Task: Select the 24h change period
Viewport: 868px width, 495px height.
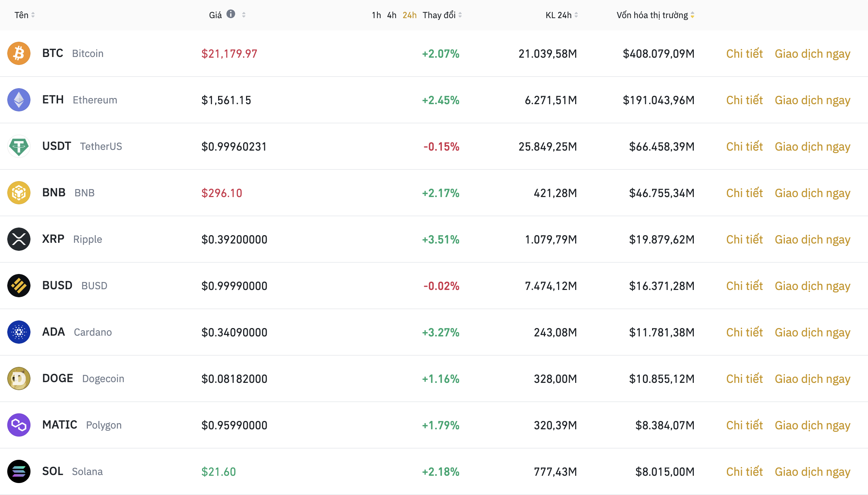Action: click(x=409, y=15)
